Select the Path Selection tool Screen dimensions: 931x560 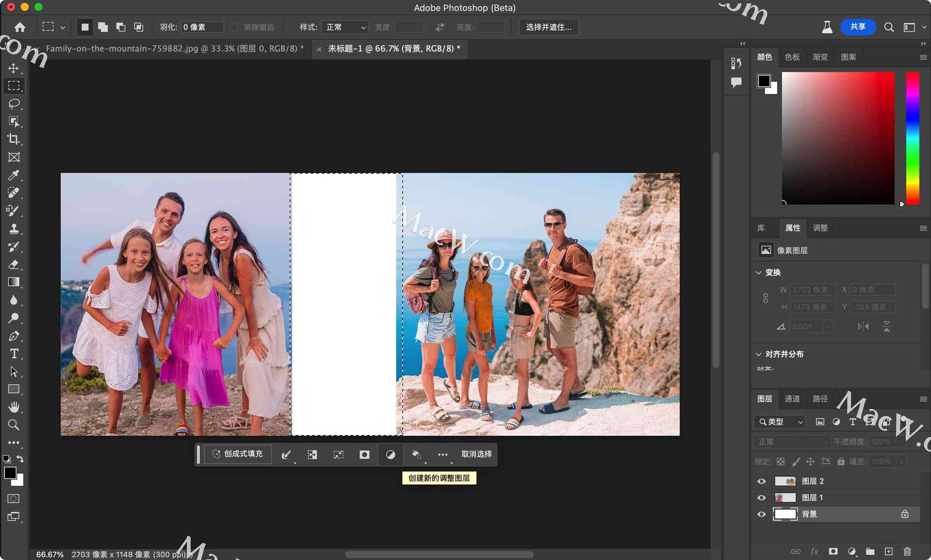click(x=14, y=372)
